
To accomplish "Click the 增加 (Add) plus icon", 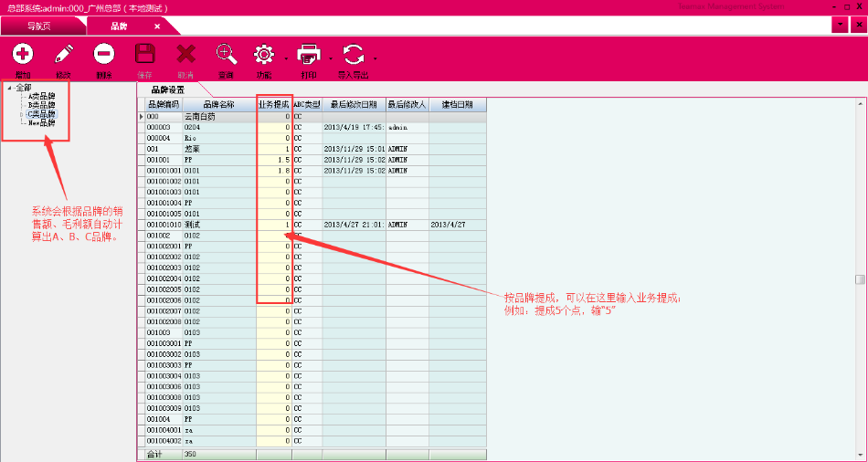I will (23, 55).
